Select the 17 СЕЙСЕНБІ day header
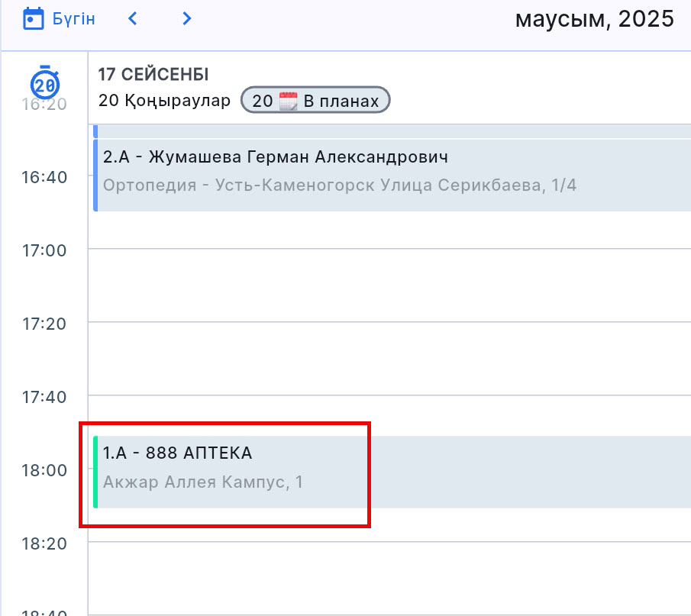Viewport: 691px width, 616px height. pos(153,75)
